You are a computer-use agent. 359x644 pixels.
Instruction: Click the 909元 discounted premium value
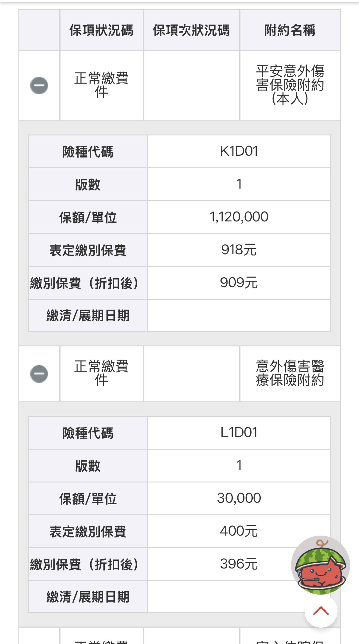(x=239, y=283)
